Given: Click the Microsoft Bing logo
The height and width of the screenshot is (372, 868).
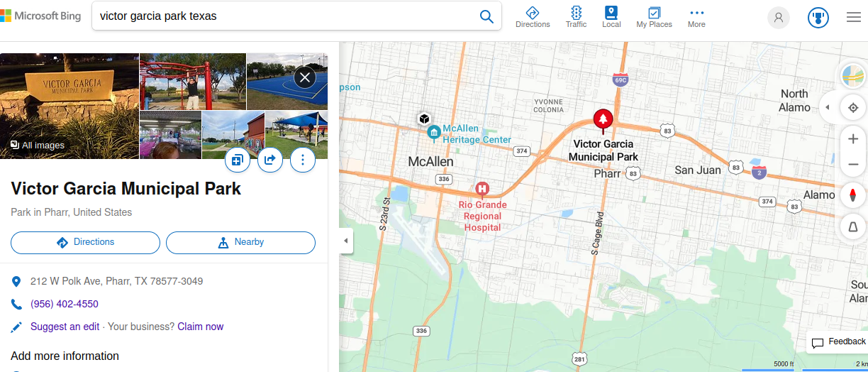Looking at the screenshot, I should (40, 16).
